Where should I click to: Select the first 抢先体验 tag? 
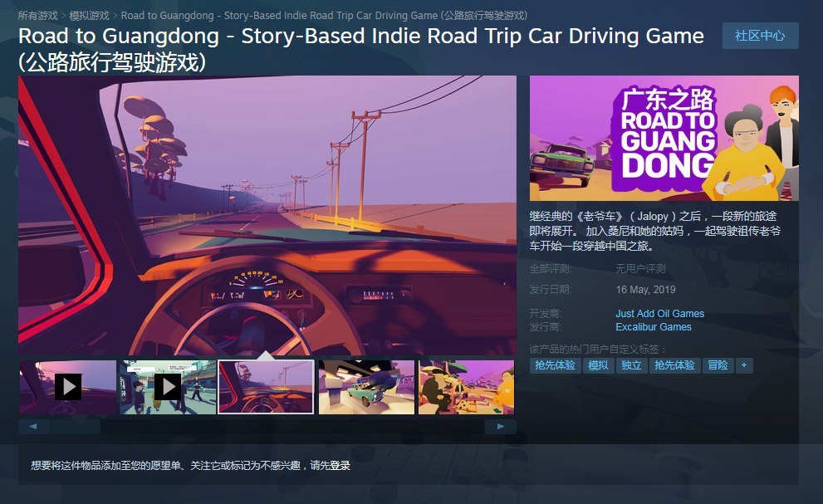pos(555,365)
